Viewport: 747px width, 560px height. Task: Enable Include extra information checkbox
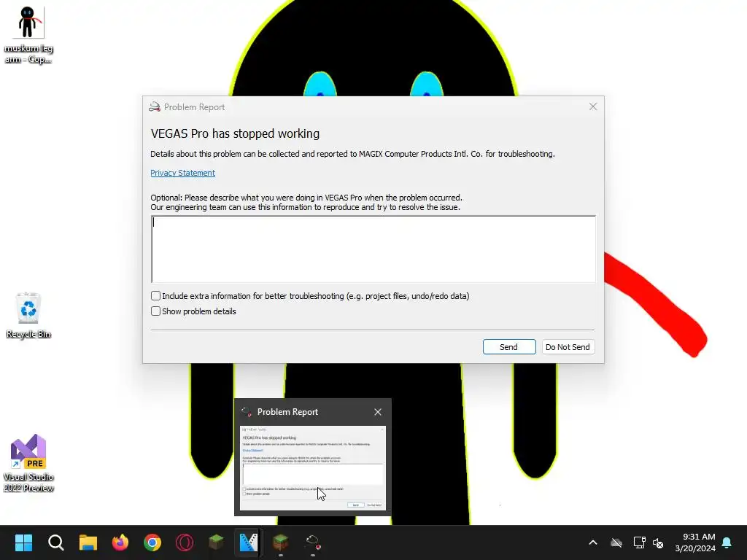coord(156,296)
